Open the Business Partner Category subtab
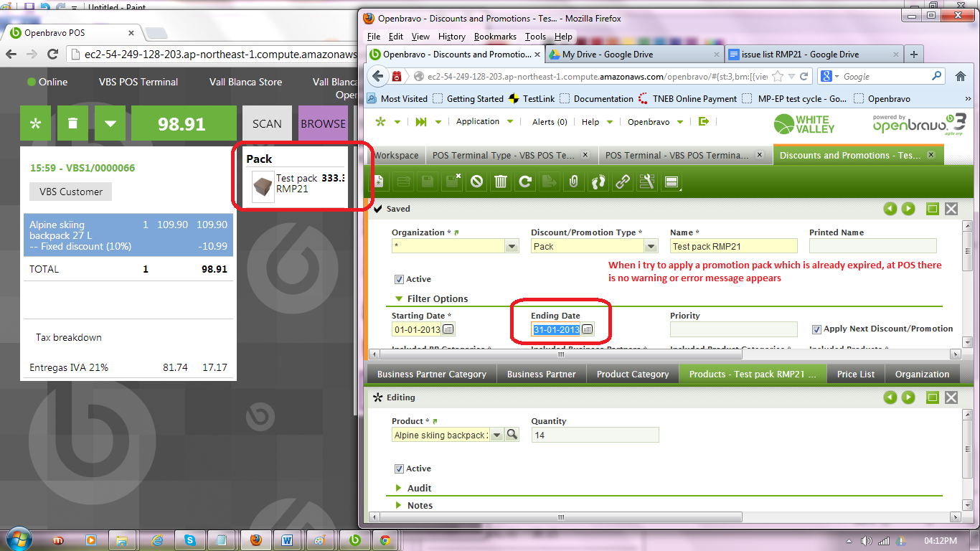 click(x=431, y=374)
